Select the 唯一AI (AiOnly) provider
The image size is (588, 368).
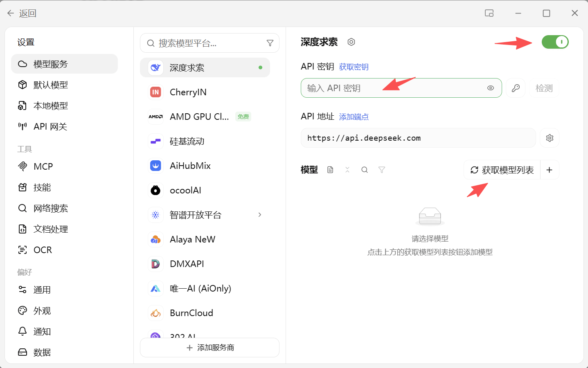coord(205,288)
